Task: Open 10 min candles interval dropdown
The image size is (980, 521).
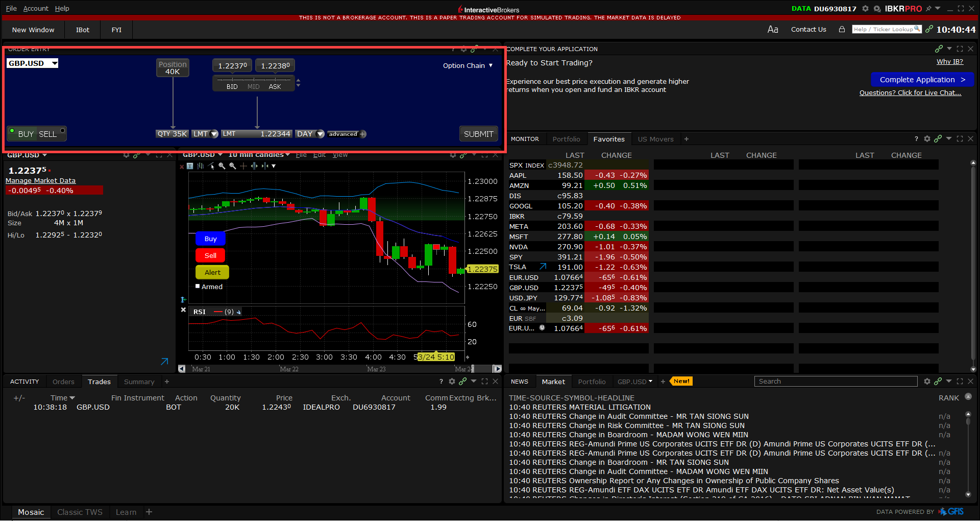Action: click(259, 154)
